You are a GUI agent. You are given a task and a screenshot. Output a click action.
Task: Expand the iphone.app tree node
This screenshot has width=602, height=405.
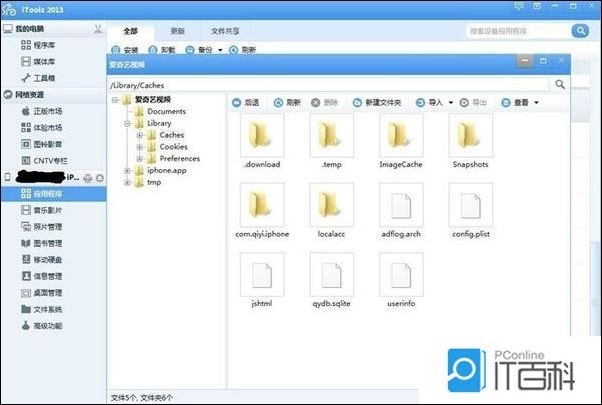click(x=127, y=170)
